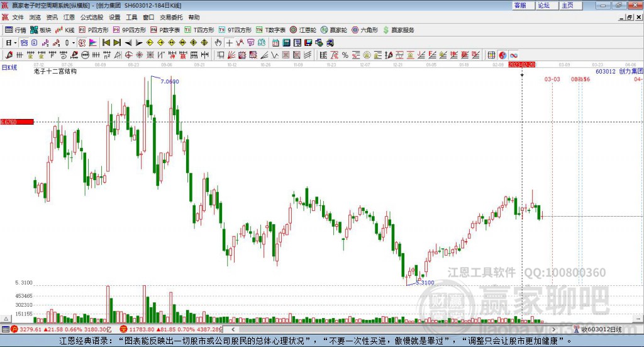
Task: Open the P四方形 tool
Action: tap(94, 30)
